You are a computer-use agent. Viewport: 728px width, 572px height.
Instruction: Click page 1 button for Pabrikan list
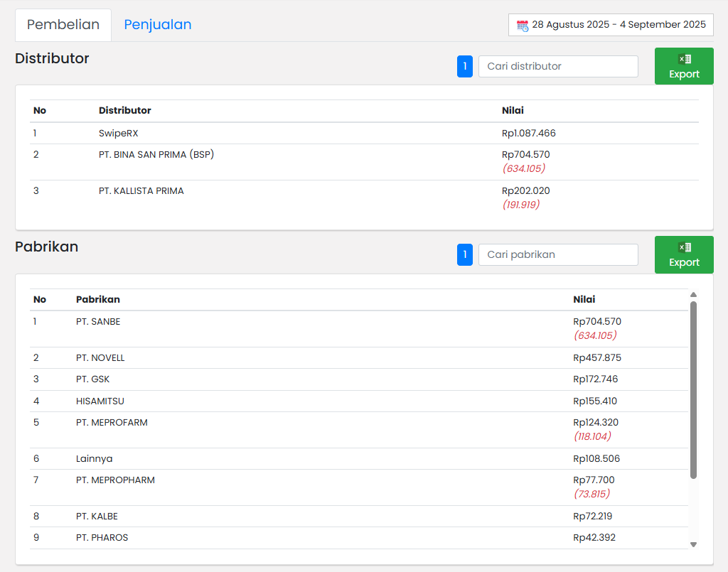pyautogui.click(x=464, y=254)
